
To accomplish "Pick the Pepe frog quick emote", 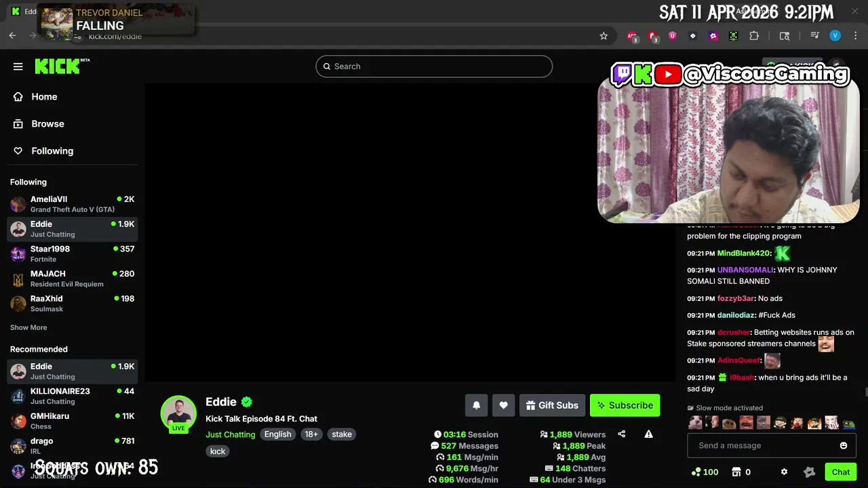I will [848, 423].
